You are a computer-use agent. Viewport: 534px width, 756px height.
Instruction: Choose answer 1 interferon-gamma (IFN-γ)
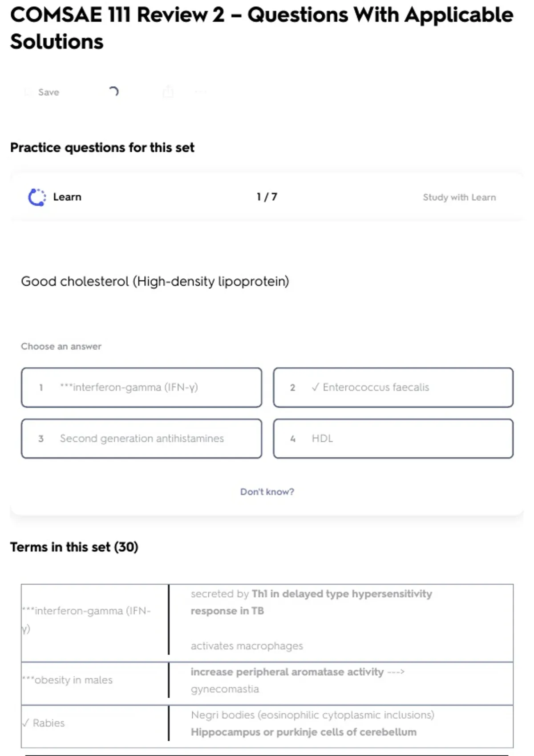tap(142, 387)
